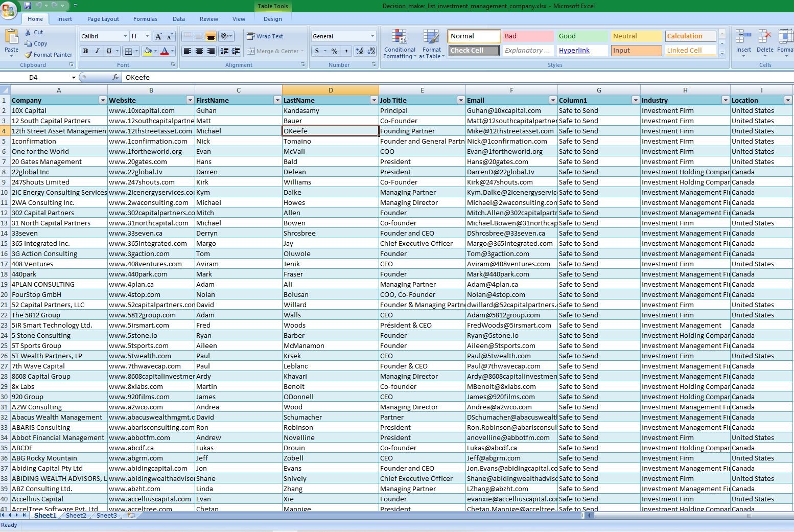Click the Center text alignment icon

[199, 51]
